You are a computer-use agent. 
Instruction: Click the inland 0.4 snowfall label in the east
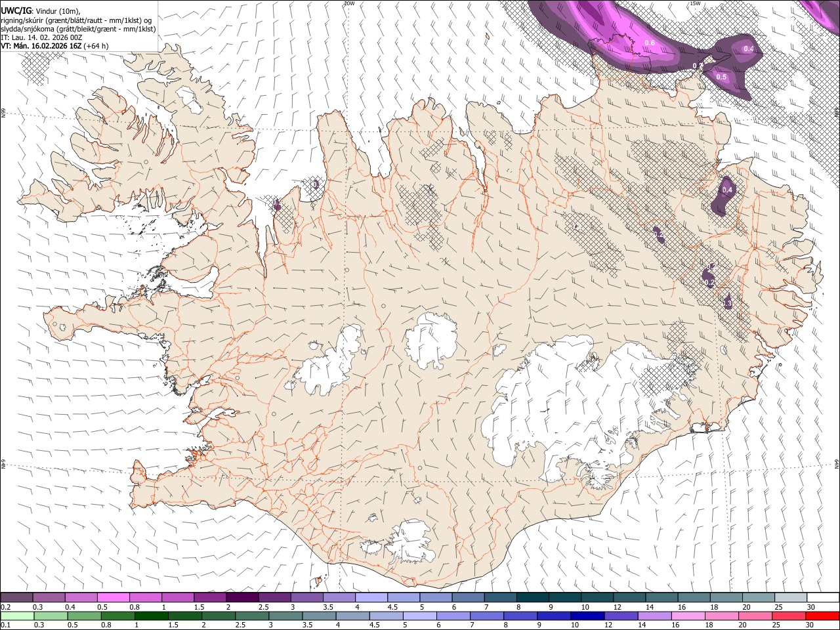(727, 190)
